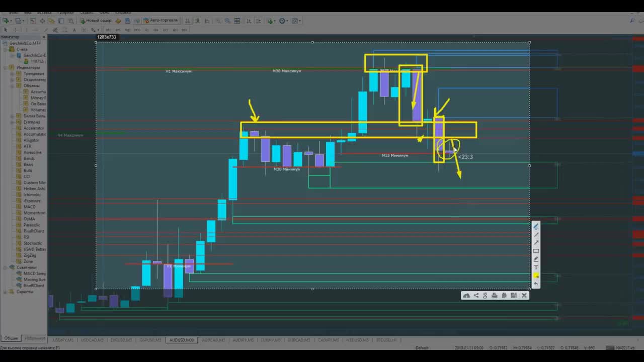Zoom out of the chart

point(227,21)
